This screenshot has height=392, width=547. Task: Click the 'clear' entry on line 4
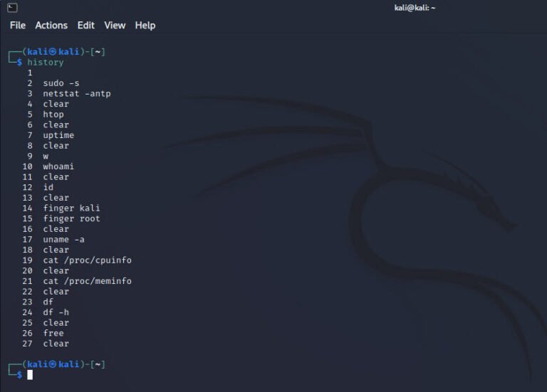[x=56, y=104]
